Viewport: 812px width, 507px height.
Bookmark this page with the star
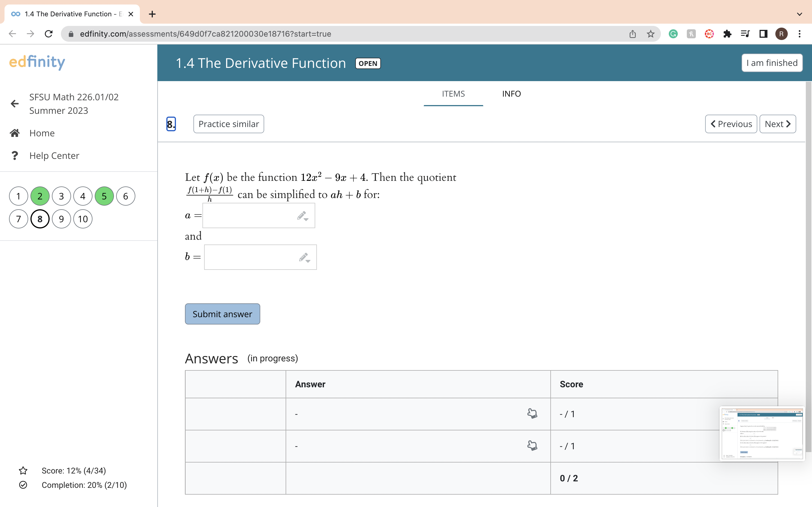(x=650, y=34)
